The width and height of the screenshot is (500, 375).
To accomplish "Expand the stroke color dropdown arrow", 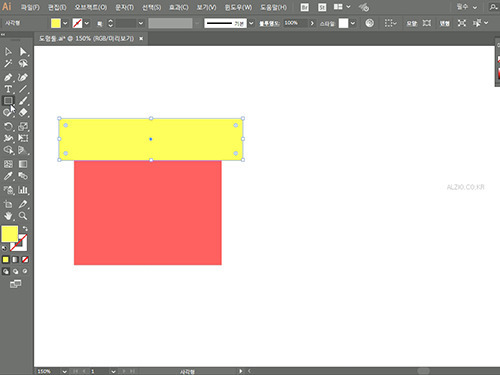I will pos(87,23).
